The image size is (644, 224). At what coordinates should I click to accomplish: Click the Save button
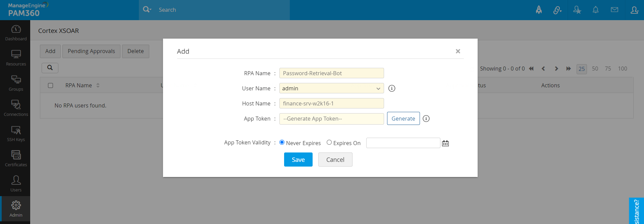click(298, 160)
